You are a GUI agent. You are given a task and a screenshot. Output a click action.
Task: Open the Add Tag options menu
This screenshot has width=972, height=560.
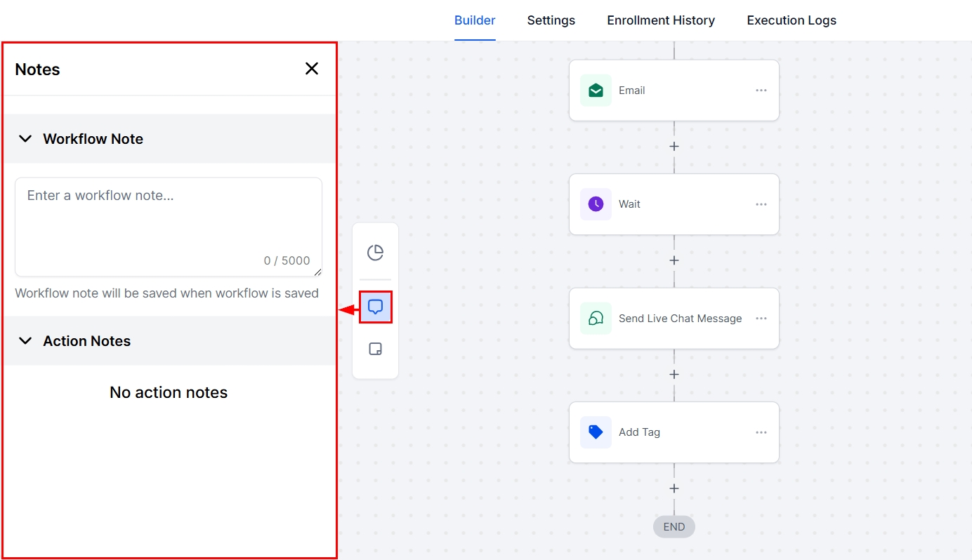761,432
